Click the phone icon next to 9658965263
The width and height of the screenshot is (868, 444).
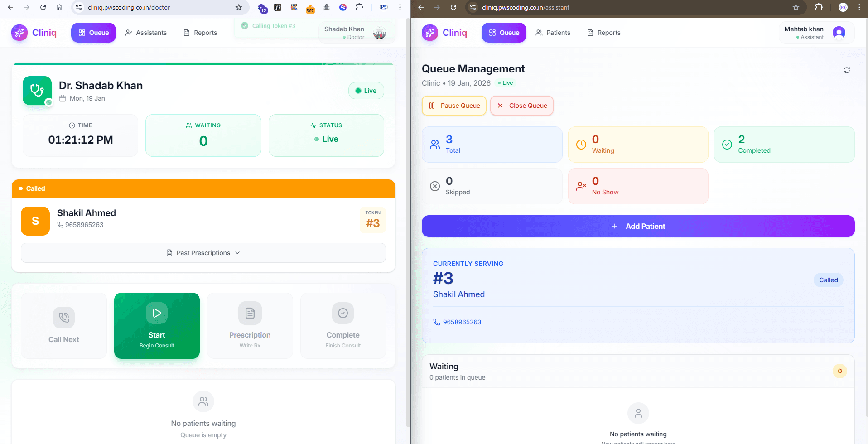point(436,322)
